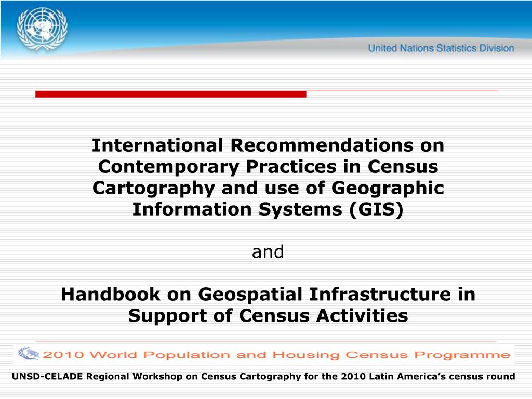Click 'Handbook on Geospatial Infrastructure in' line
Image resolution: width=532 pixels, height=399 pixels.
tap(268, 295)
